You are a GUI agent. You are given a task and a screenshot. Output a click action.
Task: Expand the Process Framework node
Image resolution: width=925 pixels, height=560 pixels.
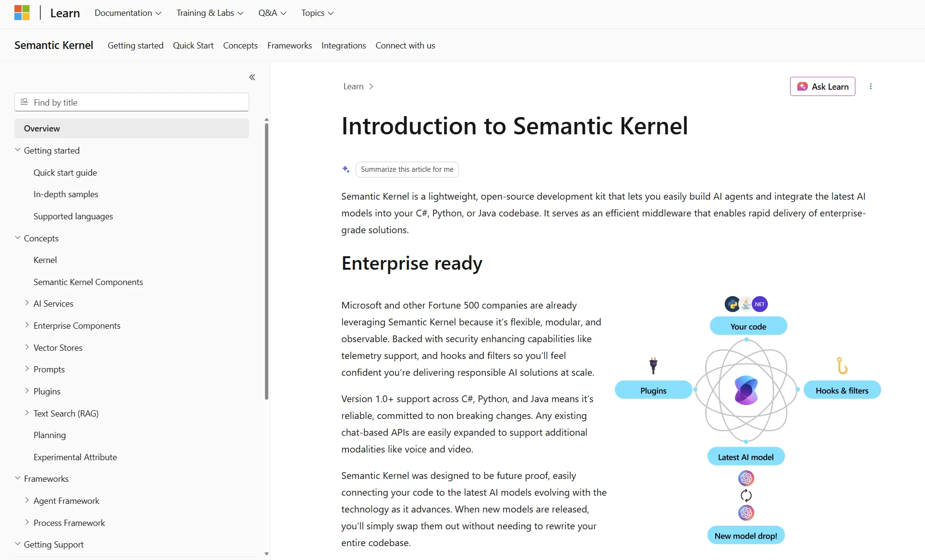(x=27, y=523)
